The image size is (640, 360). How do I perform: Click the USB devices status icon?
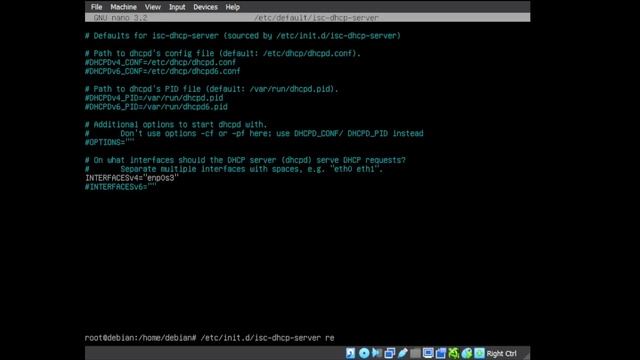[402, 353]
